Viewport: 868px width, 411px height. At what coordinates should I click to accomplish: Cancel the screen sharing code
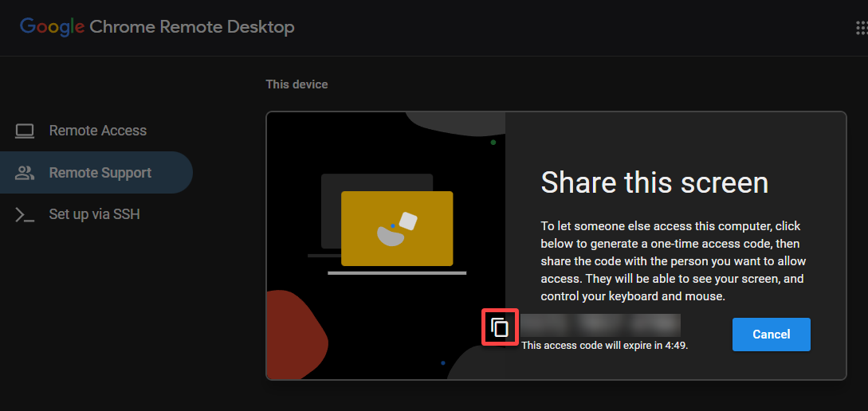(771, 334)
